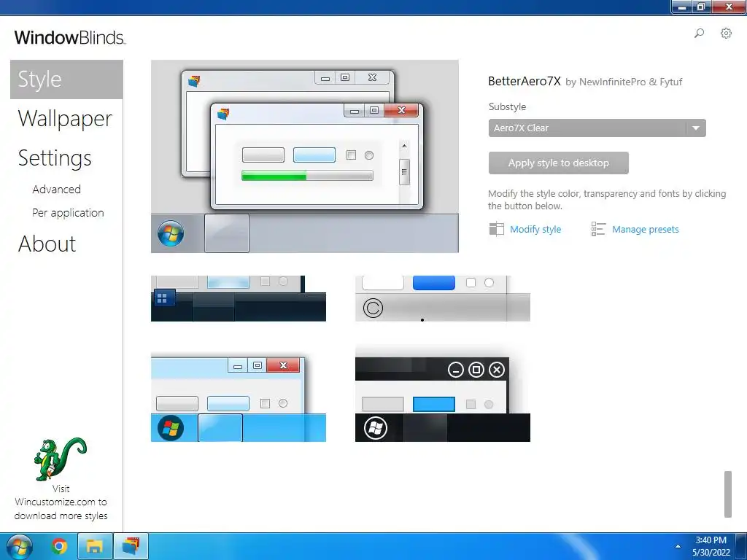Image resolution: width=747 pixels, height=560 pixels.
Task: Click the green Wincustomize gecko mascot
Action: point(60,459)
